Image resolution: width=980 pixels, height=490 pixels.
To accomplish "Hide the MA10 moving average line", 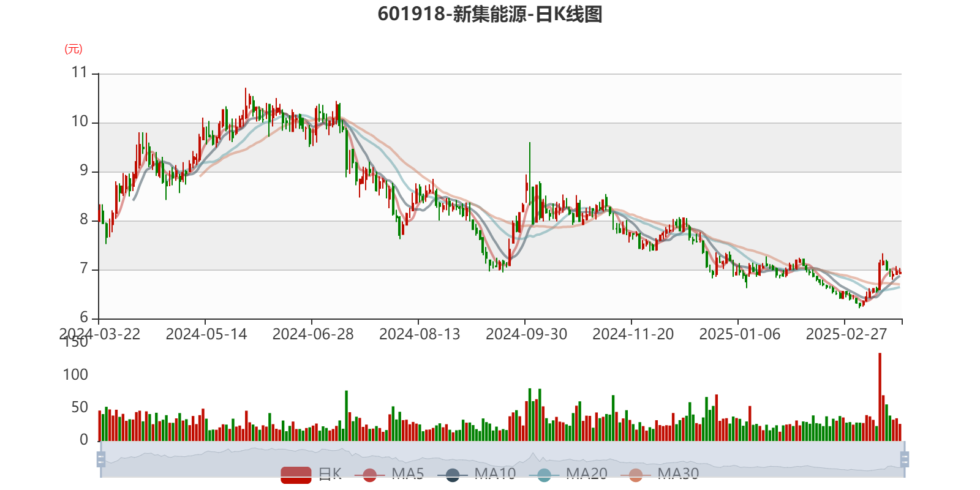I will click(x=476, y=474).
